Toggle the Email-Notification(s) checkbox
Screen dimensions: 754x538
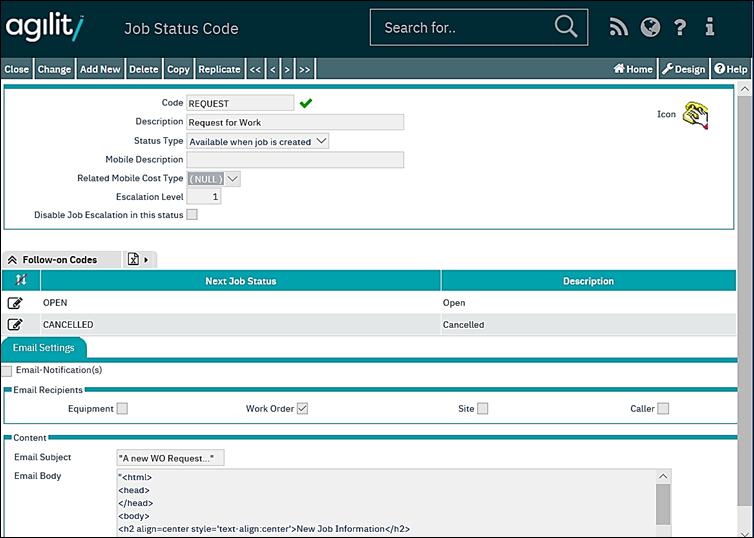(7, 370)
